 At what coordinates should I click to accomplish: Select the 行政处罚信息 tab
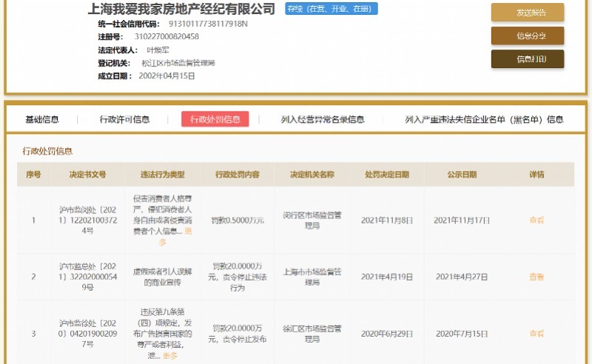pos(215,119)
